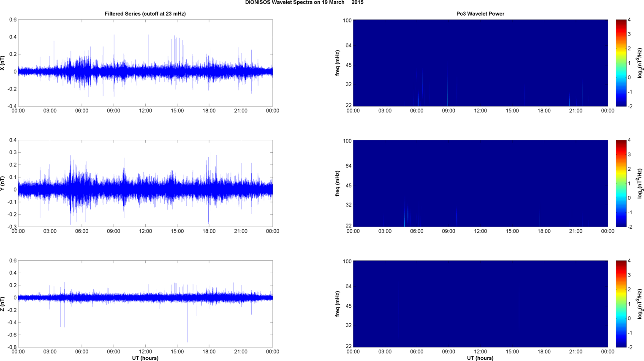This screenshot has height=361, width=644.
Task: Click the 09:00 tick under the Y series plot
Action: point(114,231)
